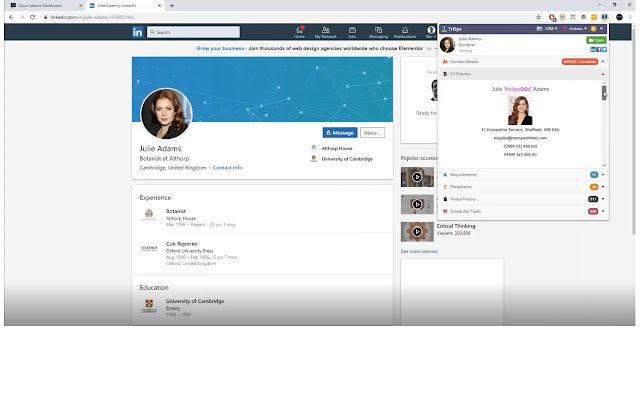The image size is (640, 400).
Task: Click the Notes/History black count badge
Action: 593,199
